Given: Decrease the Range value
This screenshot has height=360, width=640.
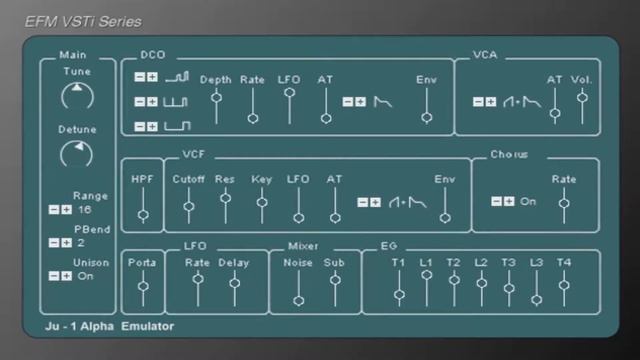Looking at the screenshot, I should [54, 209].
